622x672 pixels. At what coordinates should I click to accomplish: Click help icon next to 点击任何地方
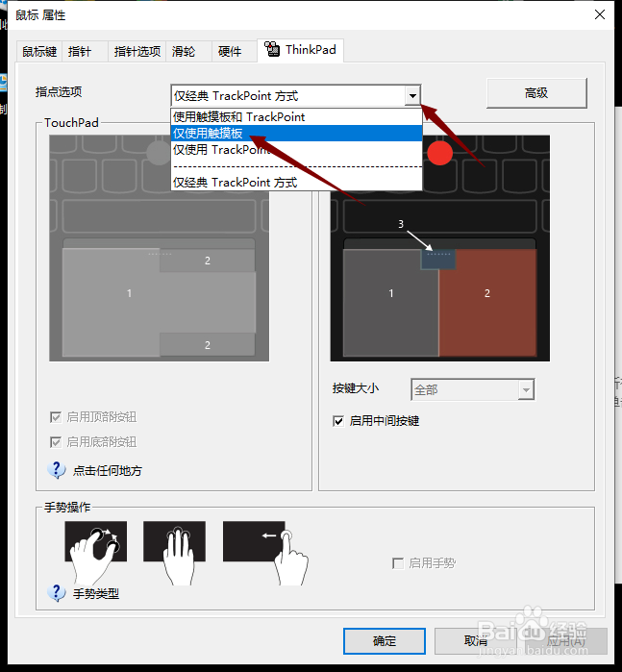[x=57, y=470]
